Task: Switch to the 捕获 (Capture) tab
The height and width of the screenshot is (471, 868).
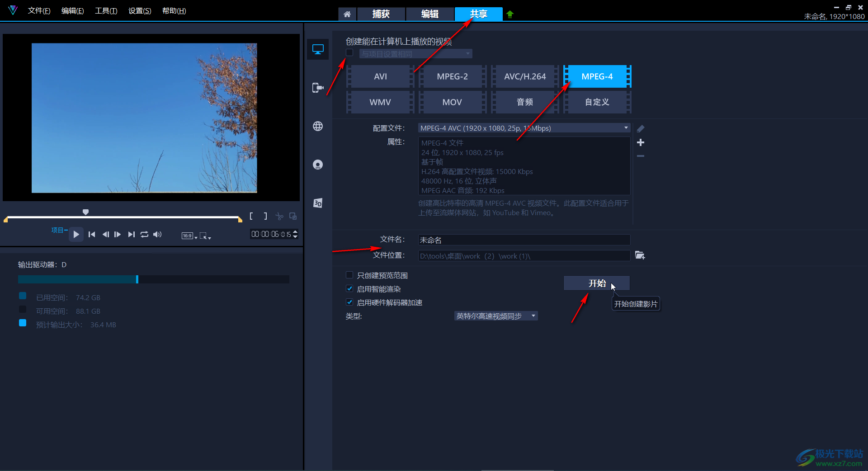Action: (x=381, y=14)
